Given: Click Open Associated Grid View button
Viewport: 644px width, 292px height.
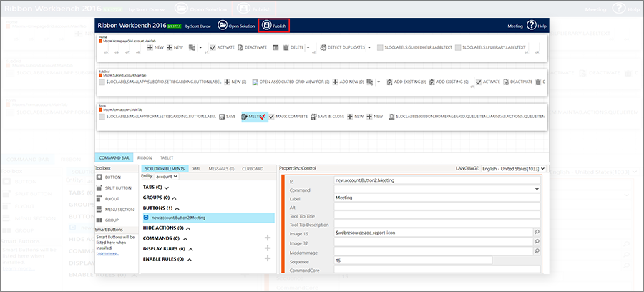Looking at the screenshot, I should [291, 82].
